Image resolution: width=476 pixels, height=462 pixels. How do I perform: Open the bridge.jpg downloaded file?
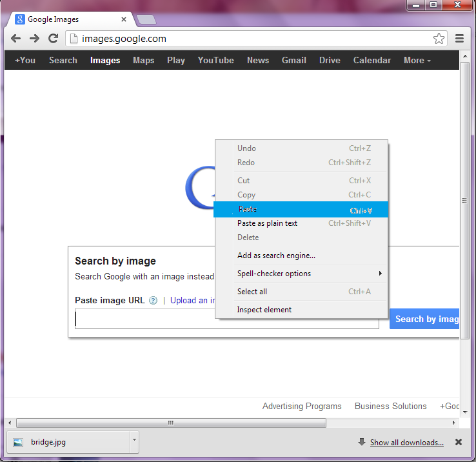[x=68, y=442]
